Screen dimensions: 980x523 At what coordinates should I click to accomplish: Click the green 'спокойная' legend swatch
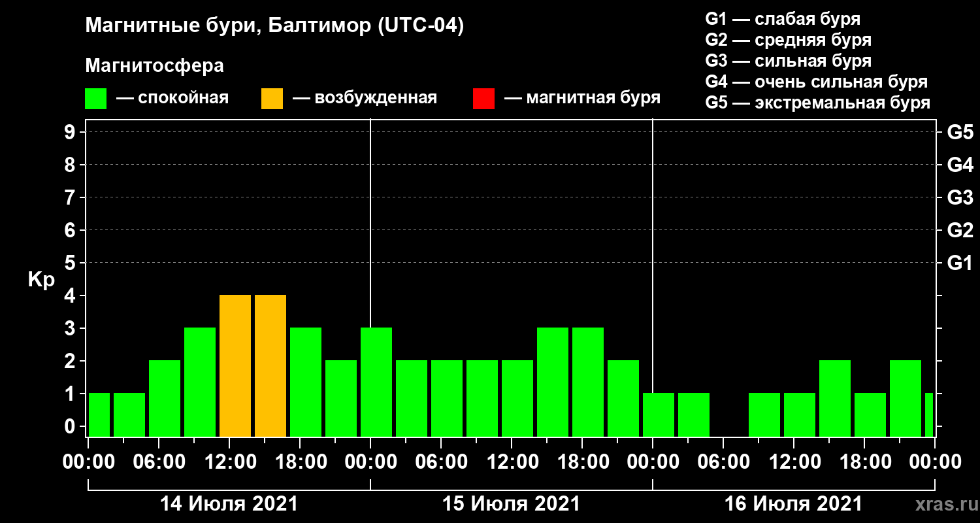pyautogui.click(x=95, y=99)
